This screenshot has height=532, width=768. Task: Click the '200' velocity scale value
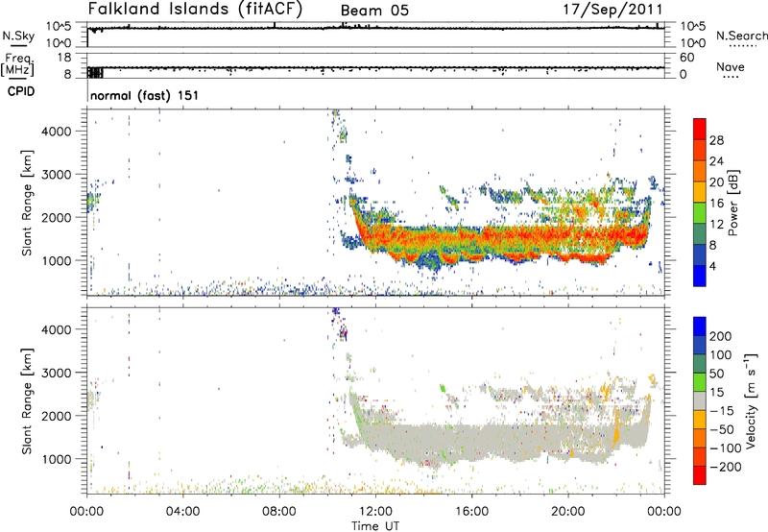point(721,336)
